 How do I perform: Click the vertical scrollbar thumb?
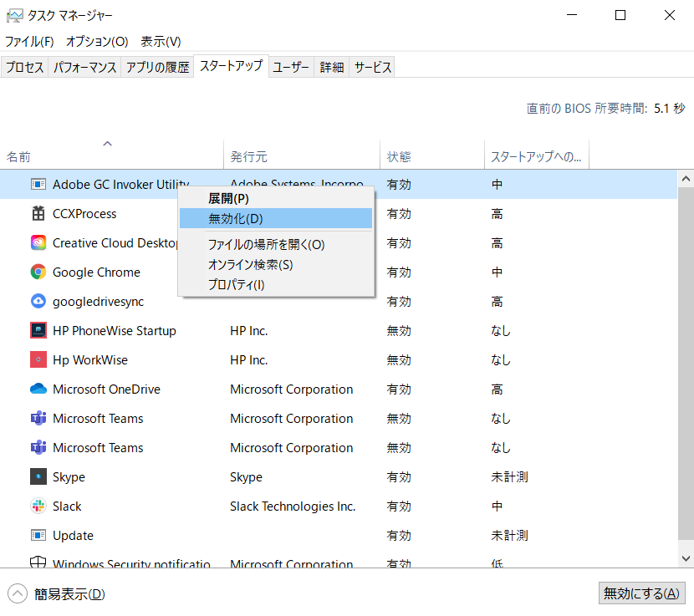[686, 364]
